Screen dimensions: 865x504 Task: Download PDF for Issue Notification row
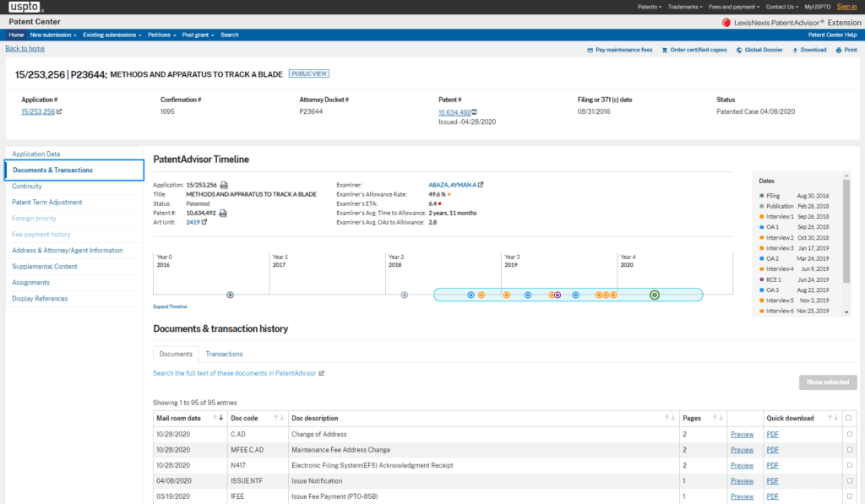pyautogui.click(x=772, y=481)
